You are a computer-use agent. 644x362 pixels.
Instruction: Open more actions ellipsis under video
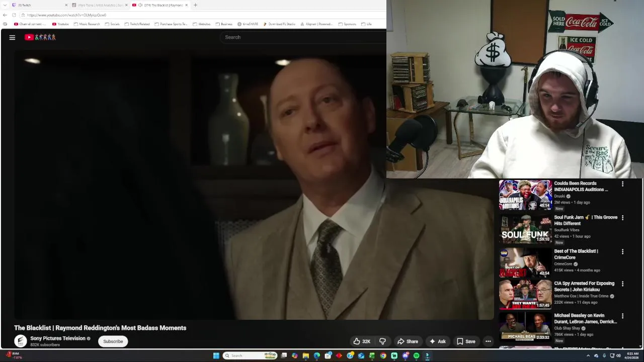(x=488, y=341)
